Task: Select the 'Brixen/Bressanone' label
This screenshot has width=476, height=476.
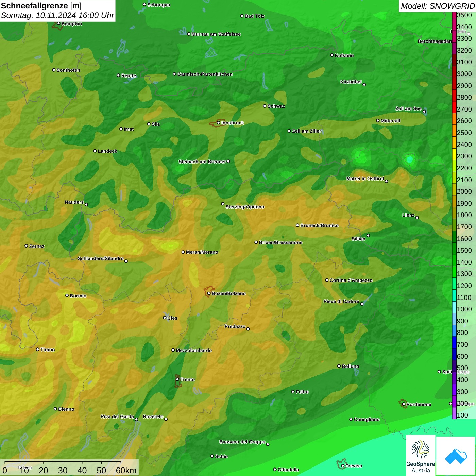Action: pyautogui.click(x=280, y=242)
